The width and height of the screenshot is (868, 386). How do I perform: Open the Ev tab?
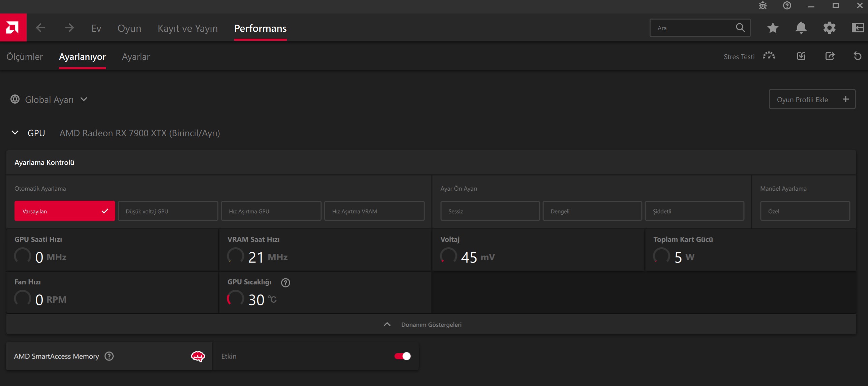[96, 28]
